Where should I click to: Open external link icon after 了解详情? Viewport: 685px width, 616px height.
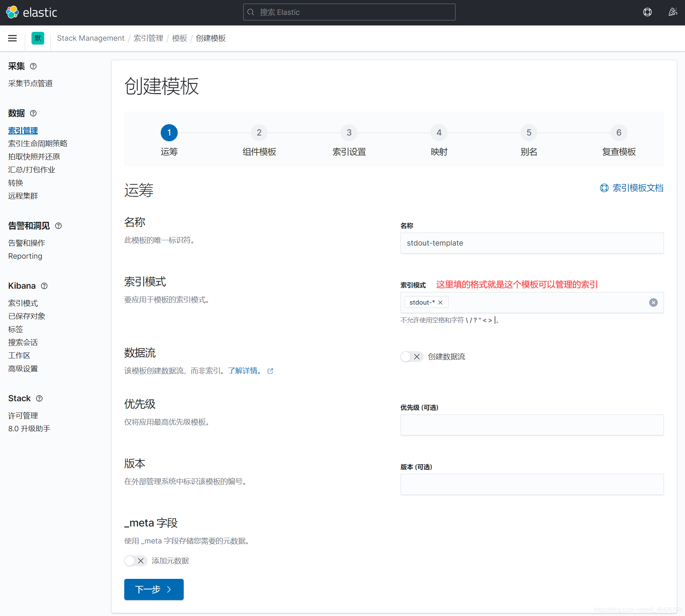coord(270,371)
